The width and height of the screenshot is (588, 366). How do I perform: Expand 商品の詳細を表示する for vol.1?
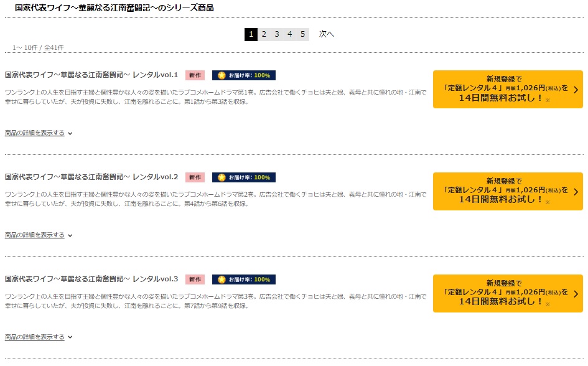(38, 133)
